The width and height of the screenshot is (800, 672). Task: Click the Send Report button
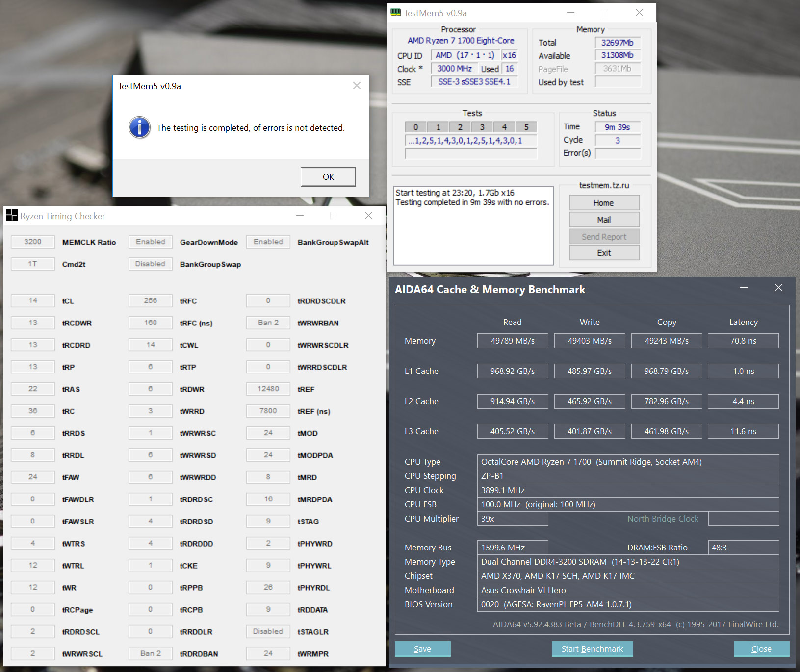[x=604, y=237]
